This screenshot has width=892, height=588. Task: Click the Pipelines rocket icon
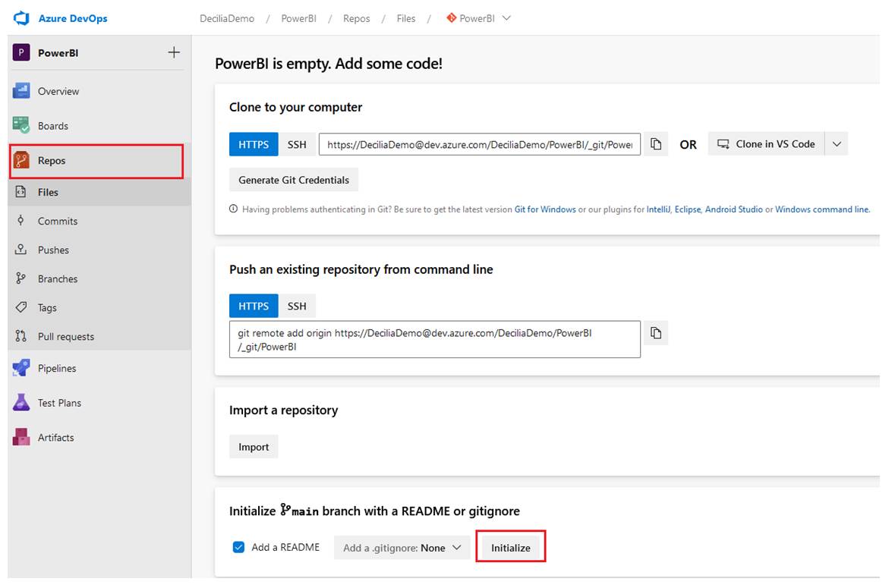tap(21, 368)
